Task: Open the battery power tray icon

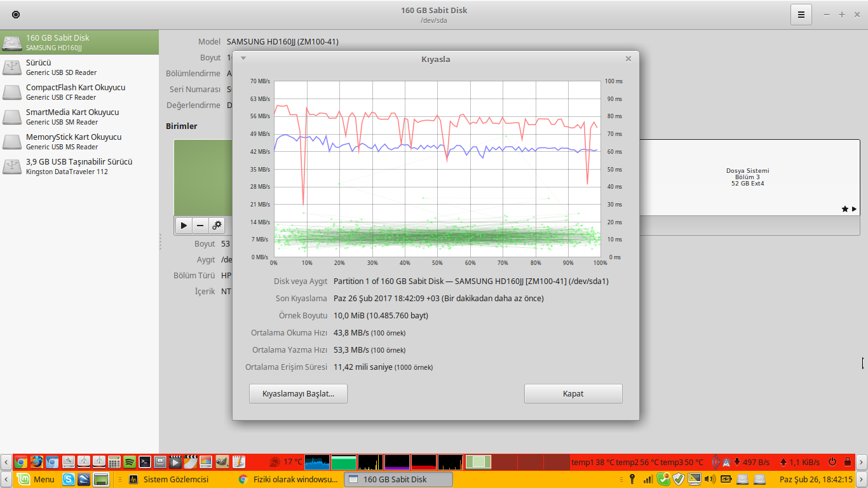Action: tap(726, 479)
